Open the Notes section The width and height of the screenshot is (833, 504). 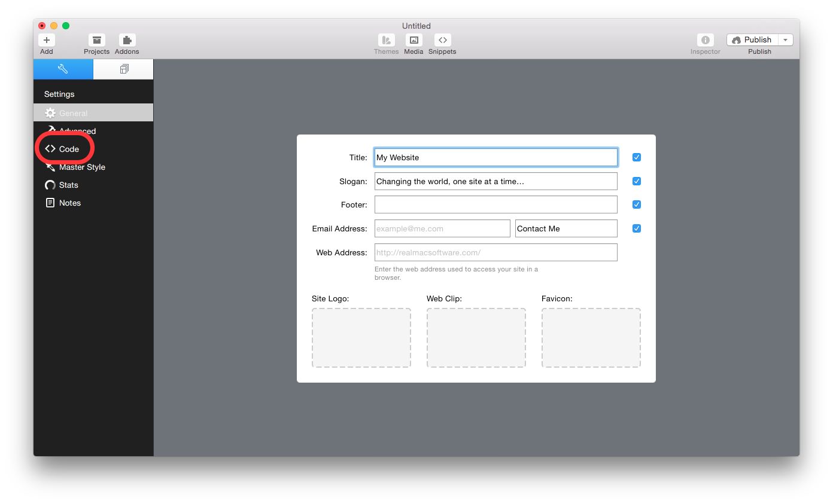click(93, 203)
